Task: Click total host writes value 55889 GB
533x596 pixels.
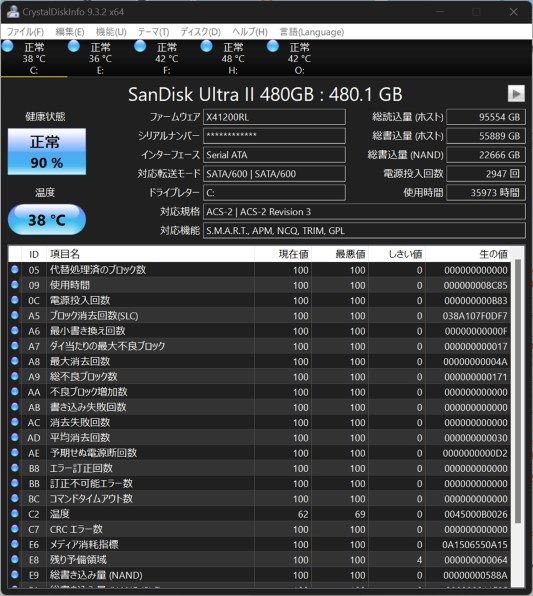Action: pos(486,136)
